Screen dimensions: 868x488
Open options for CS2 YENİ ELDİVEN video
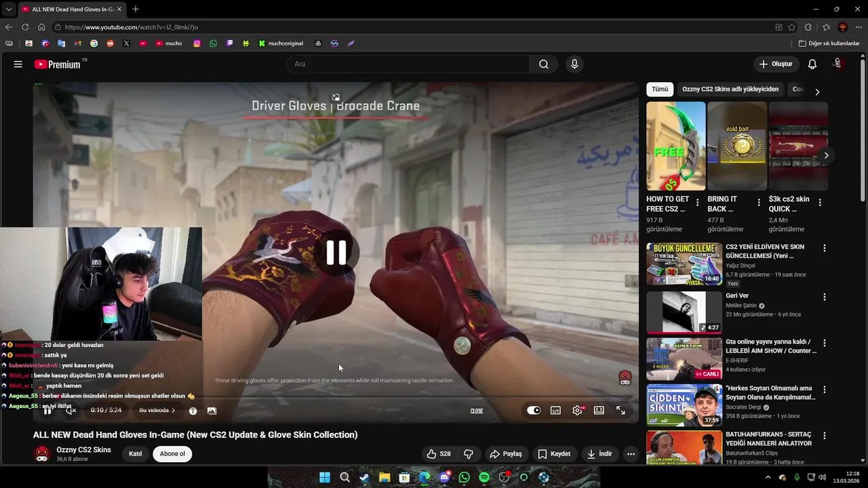(825, 249)
